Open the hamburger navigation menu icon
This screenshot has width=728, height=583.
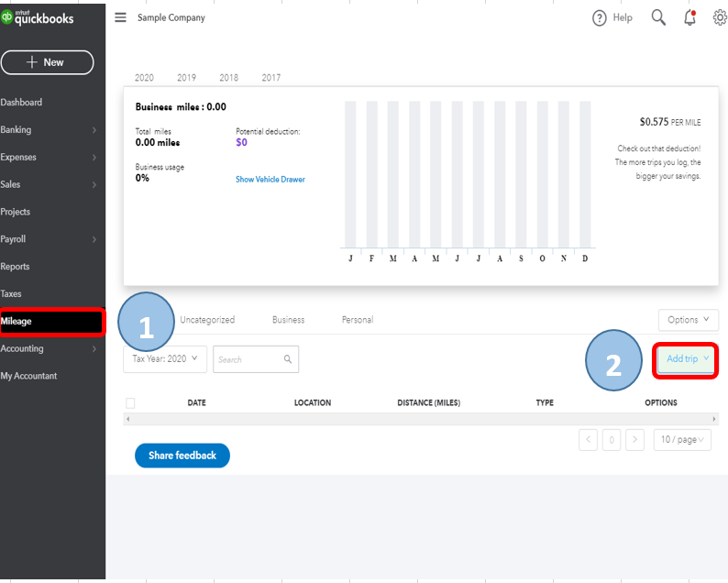pos(120,17)
